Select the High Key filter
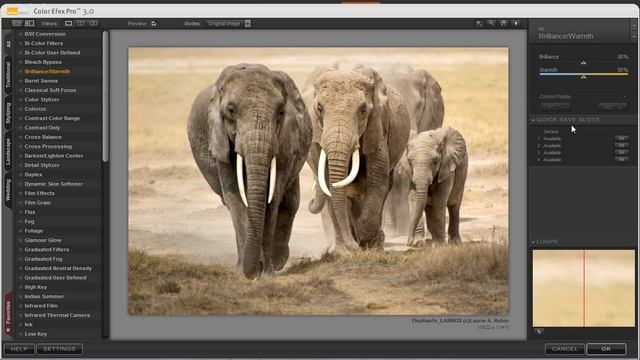The height and width of the screenshot is (360, 640). 36,287
